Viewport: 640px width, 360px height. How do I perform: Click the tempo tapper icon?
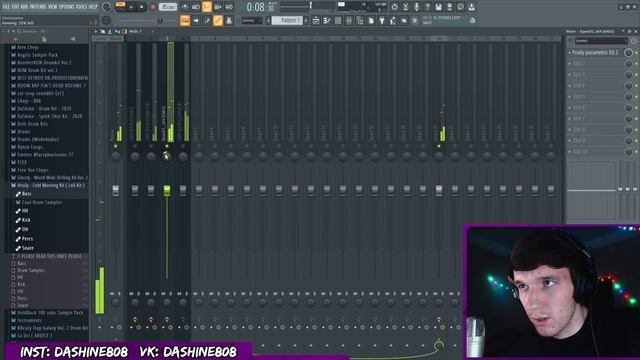[393, 21]
